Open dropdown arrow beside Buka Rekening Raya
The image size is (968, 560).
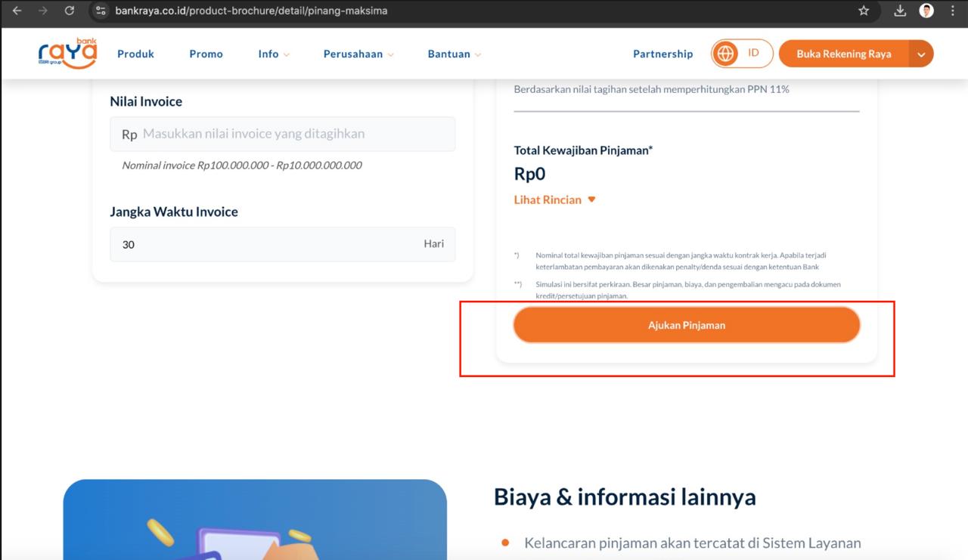pyautogui.click(x=920, y=54)
